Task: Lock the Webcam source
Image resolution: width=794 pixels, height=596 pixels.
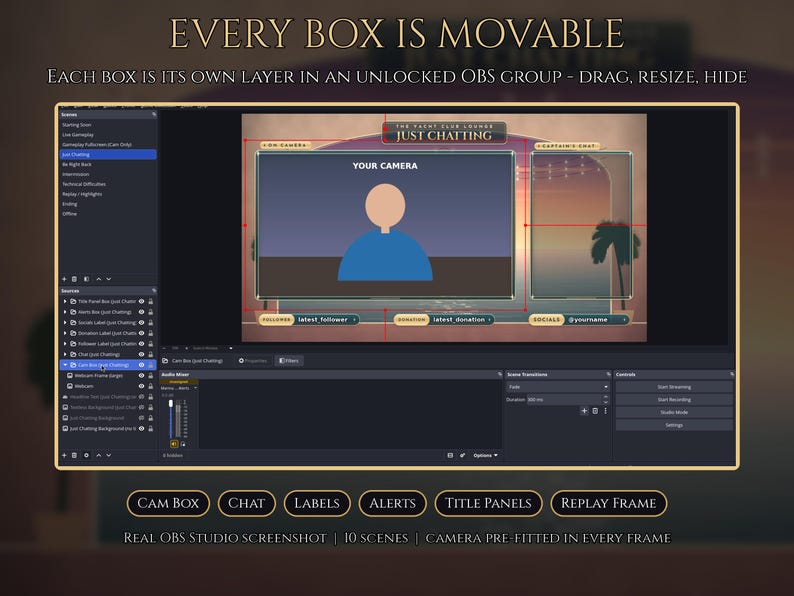Action: 150,386
